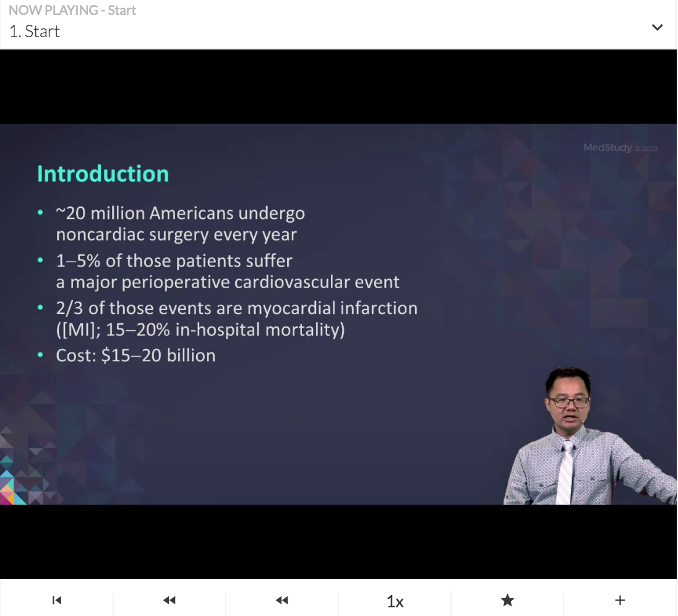The width and height of the screenshot is (678, 616).
Task: Click the 1x speed control to adjust playback rate
Action: [395, 600]
